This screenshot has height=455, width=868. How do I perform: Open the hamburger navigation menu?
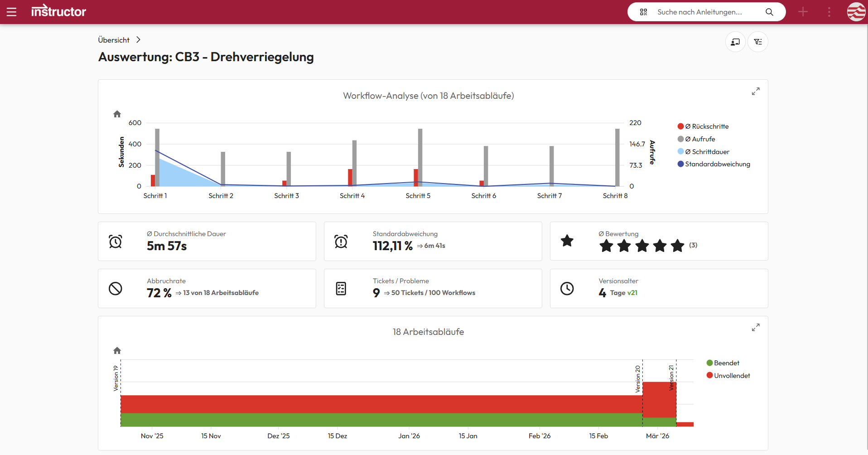coord(12,12)
